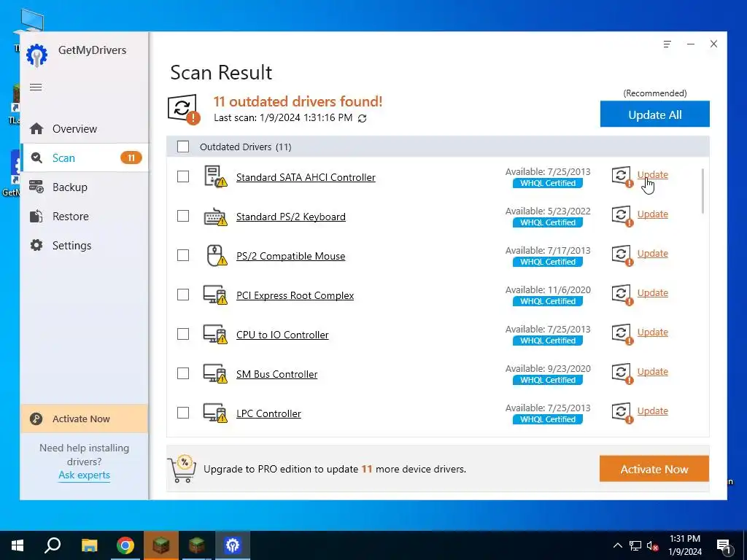Click the driver list vertical scrollbar
The height and width of the screenshot is (560, 747).
click(703, 191)
